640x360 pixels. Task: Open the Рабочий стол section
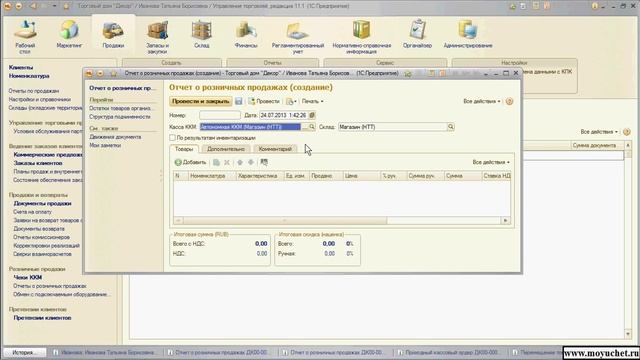click(x=25, y=37)
